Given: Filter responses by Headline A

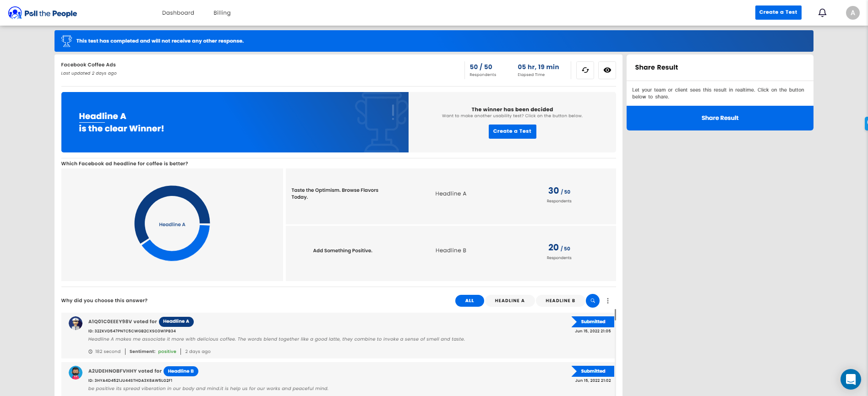Looking at the screenshot, I should [x=509, y=301].
